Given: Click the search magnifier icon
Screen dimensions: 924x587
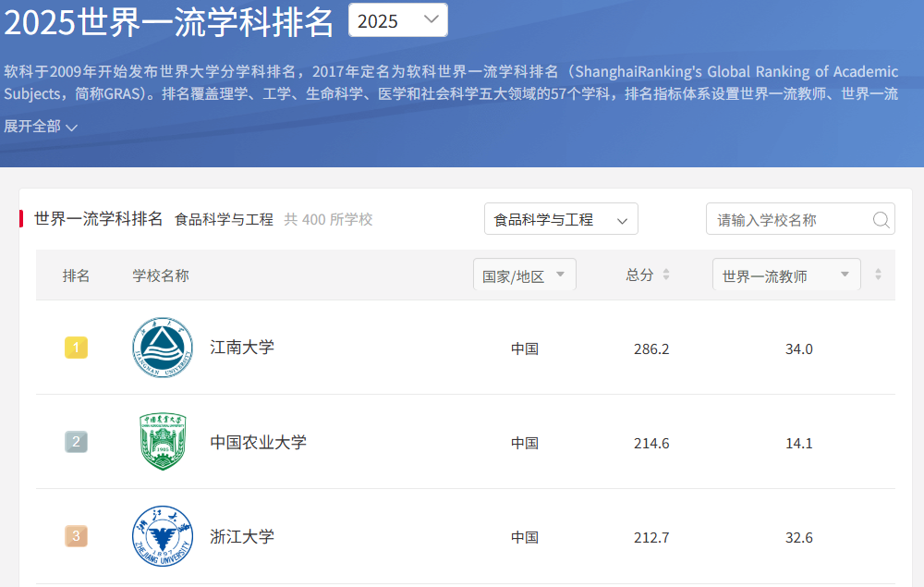Looking at the screenshot, I should point(881,220).
